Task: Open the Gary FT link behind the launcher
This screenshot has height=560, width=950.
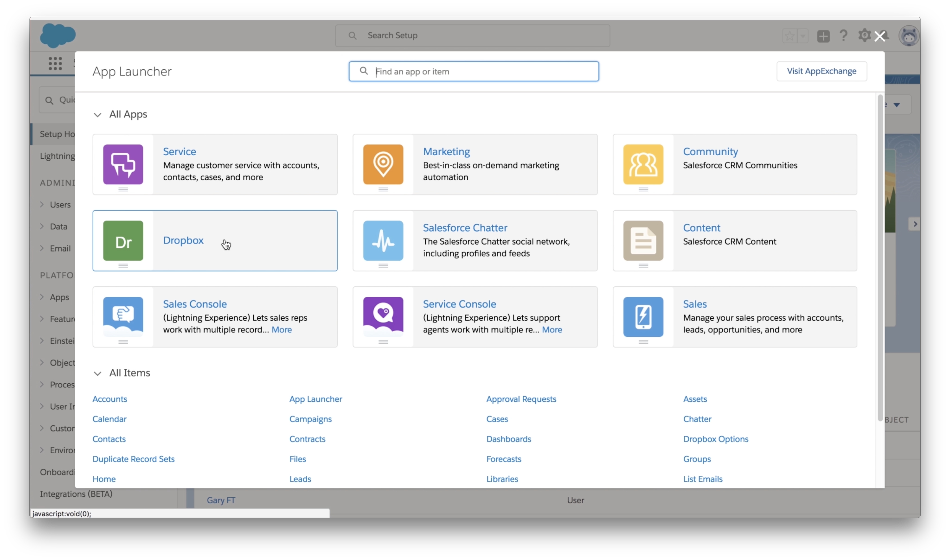Action: point(221,500)
